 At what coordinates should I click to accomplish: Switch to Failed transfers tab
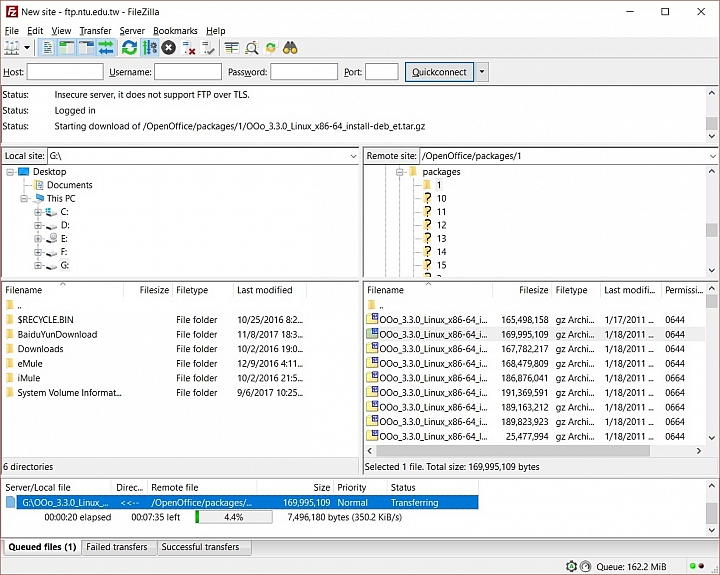point(117,547)
